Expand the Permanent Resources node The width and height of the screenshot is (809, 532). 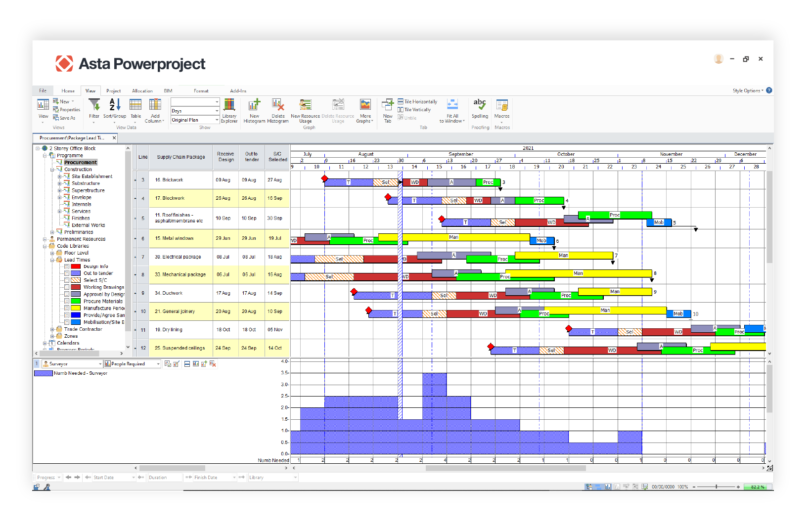(45, 239)
